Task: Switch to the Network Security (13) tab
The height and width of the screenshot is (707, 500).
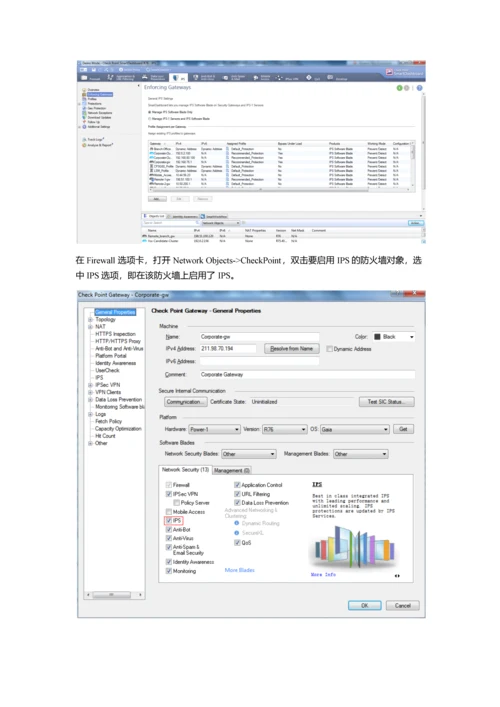Action: (185, 470)
